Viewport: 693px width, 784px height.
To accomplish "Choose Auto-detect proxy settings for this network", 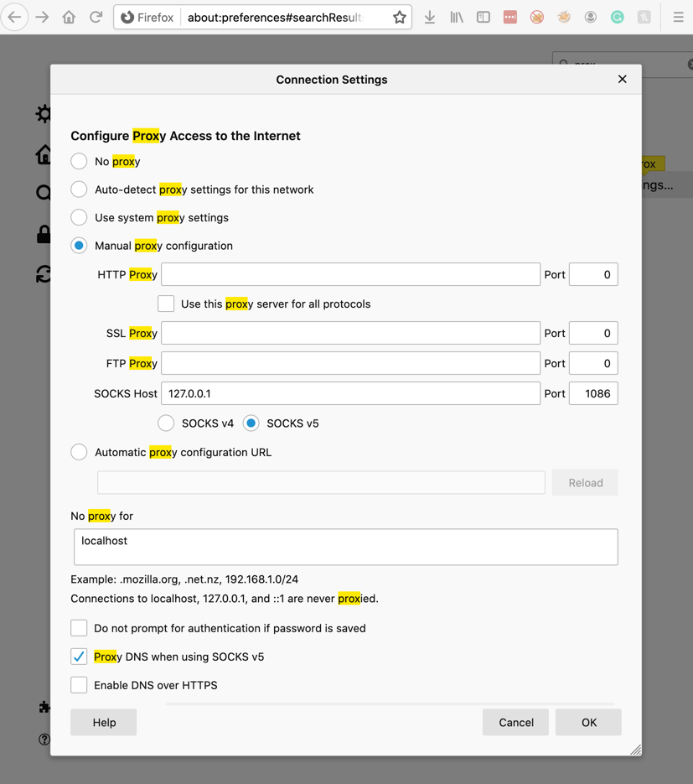I will tap(79, 190).
